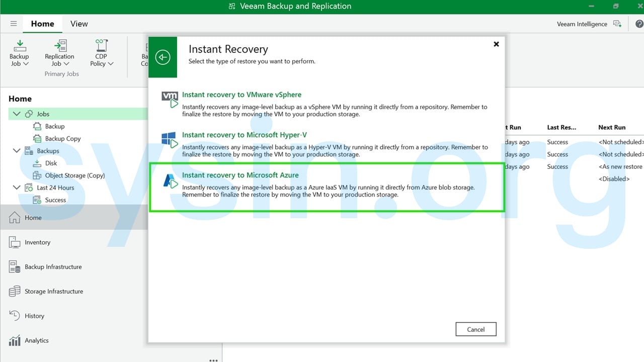Open the hamburger menu in the top-left corner

click(x=13, y=23)
